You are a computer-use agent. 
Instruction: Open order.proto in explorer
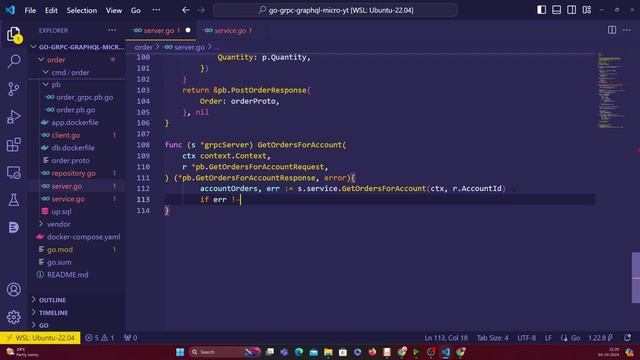coord(77,160)
